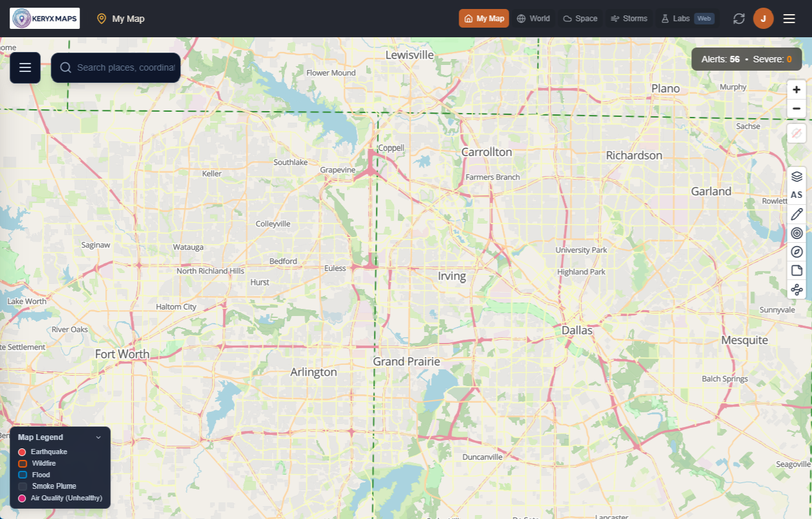Toggle the Earthquake legend swatch
812x519 pixels.
(22, 452)
